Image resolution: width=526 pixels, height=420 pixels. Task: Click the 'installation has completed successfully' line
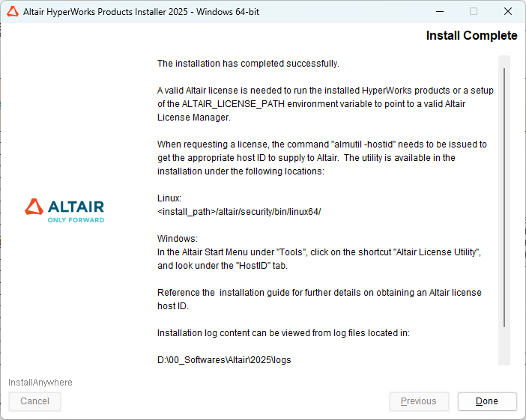[248, 64]
